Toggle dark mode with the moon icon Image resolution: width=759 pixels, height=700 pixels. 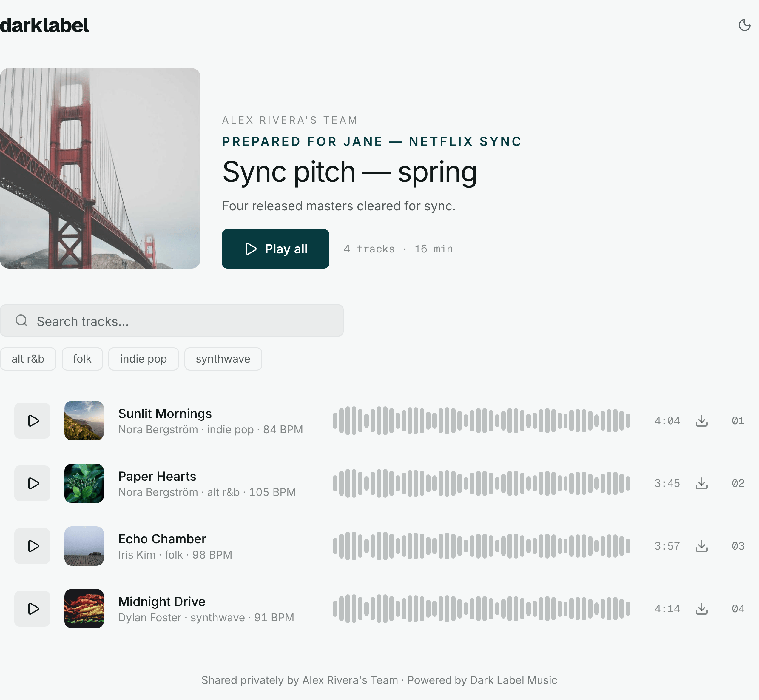744,25
